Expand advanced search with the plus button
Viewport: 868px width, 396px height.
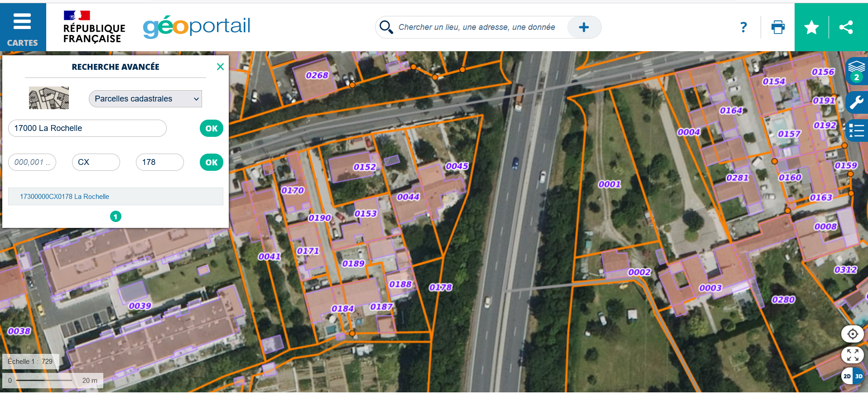click(583, 27)
